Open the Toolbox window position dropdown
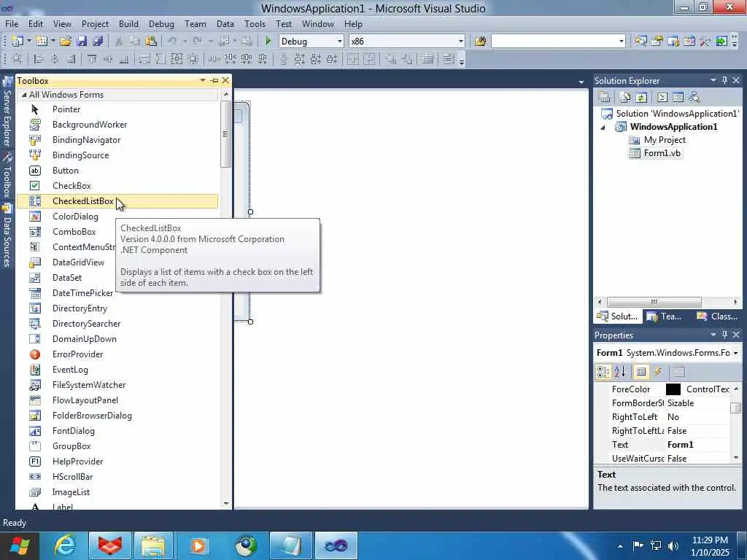Image resolution: width=747 pixels, height=560 pixels. pyautogui.click(x=203, y=80)
